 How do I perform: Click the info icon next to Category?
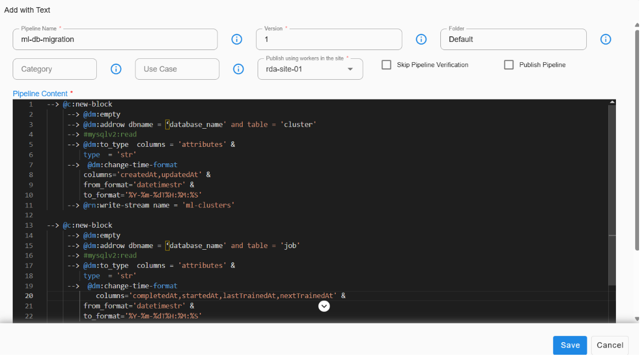[x=116, y=69]
